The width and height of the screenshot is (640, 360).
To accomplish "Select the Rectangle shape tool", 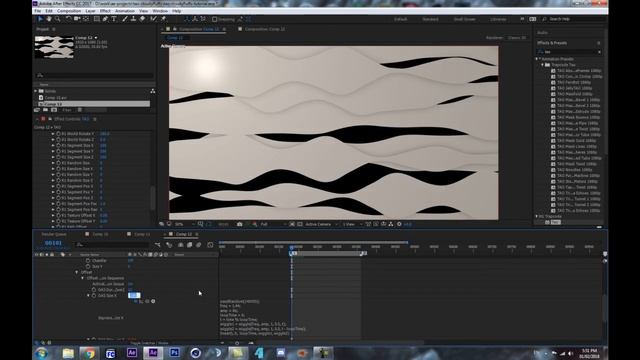I will tap(96, 19).
